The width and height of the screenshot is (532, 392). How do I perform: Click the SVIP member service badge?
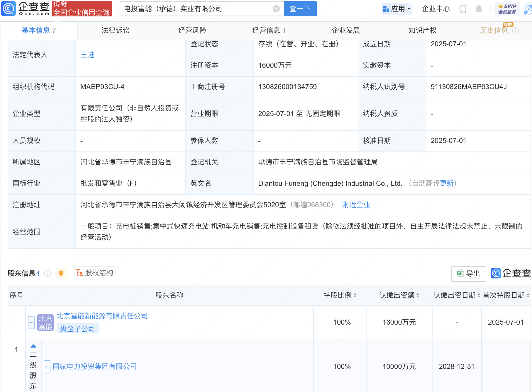507,9
